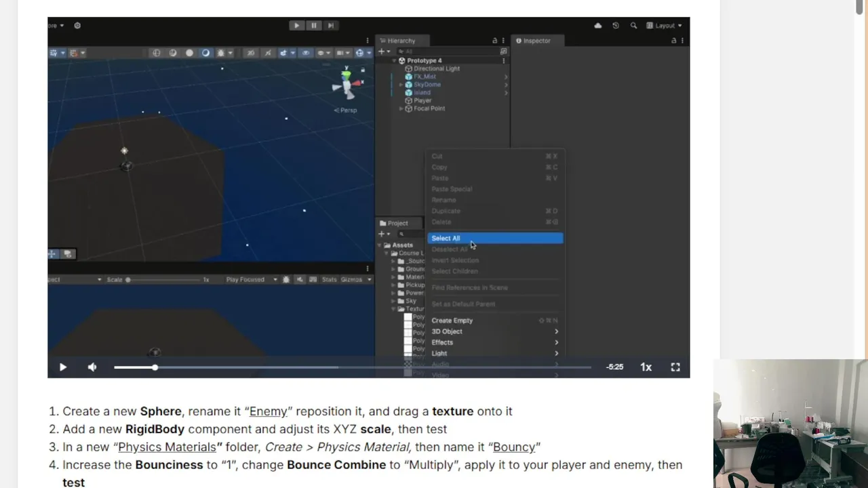This screenshot has width=868, height=488.
Task: Click the scene orientation gizmo
Action: point(347,84)
